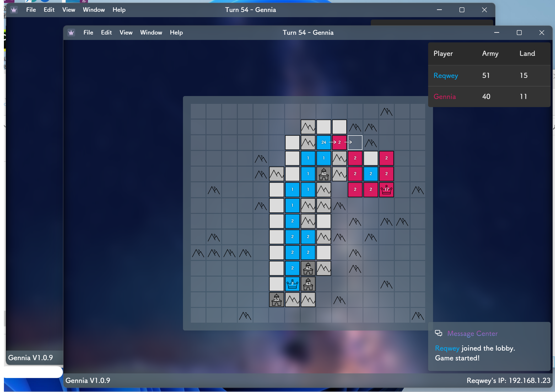The image size is (555, 392).
Task: Open Help menu in the background window
Action: [119, 10]
